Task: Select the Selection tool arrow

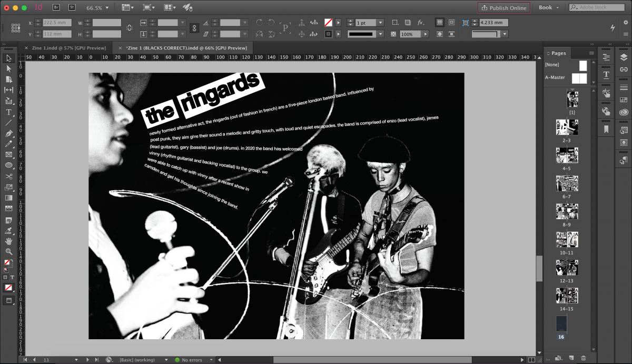Action: (9, 58)
